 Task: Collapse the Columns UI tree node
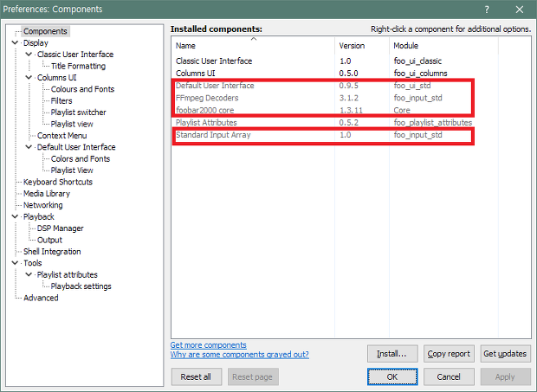pos(29,77)
